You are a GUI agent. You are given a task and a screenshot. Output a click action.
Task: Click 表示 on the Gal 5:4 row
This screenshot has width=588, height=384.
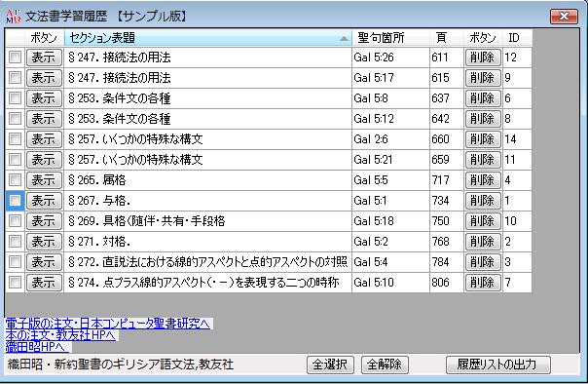(x=44, y=262)
